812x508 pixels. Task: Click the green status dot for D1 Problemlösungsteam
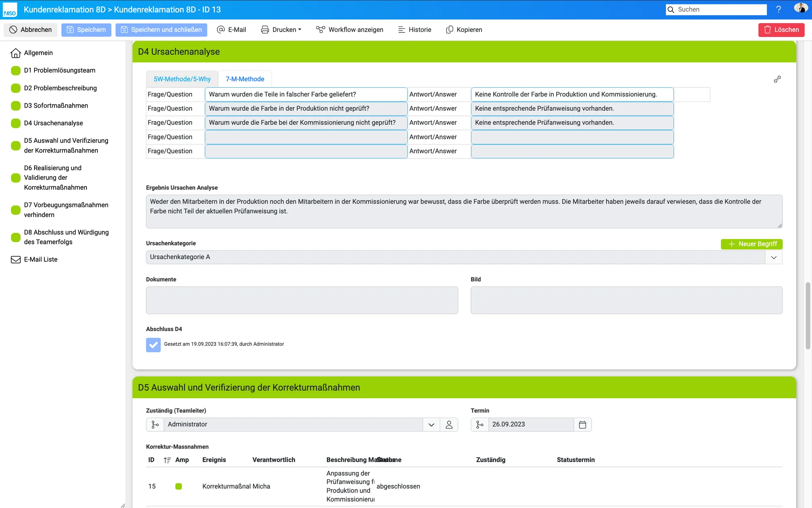pos(15,71)
